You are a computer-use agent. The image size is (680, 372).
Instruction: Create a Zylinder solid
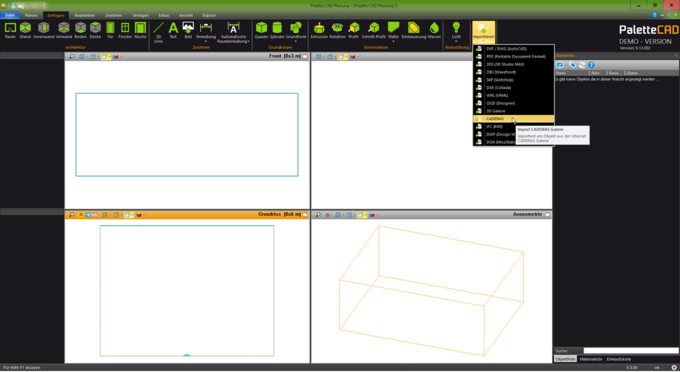point(277,30)
